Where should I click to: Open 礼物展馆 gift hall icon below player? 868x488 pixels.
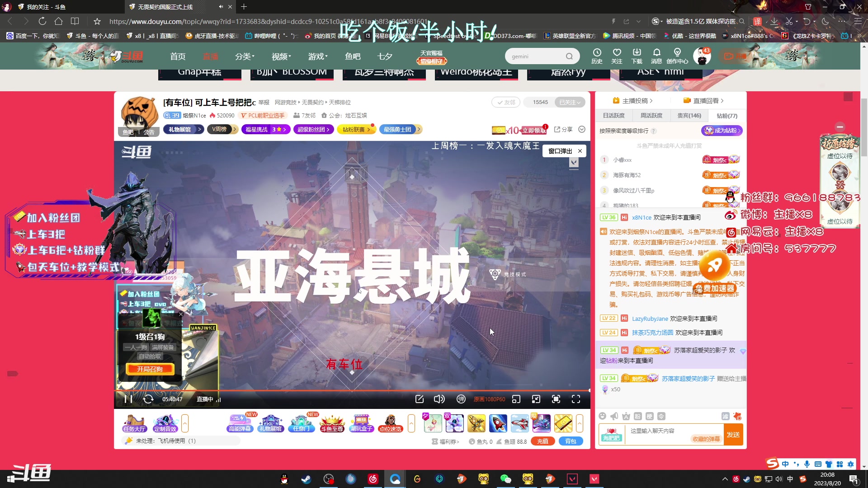point(270,423)
